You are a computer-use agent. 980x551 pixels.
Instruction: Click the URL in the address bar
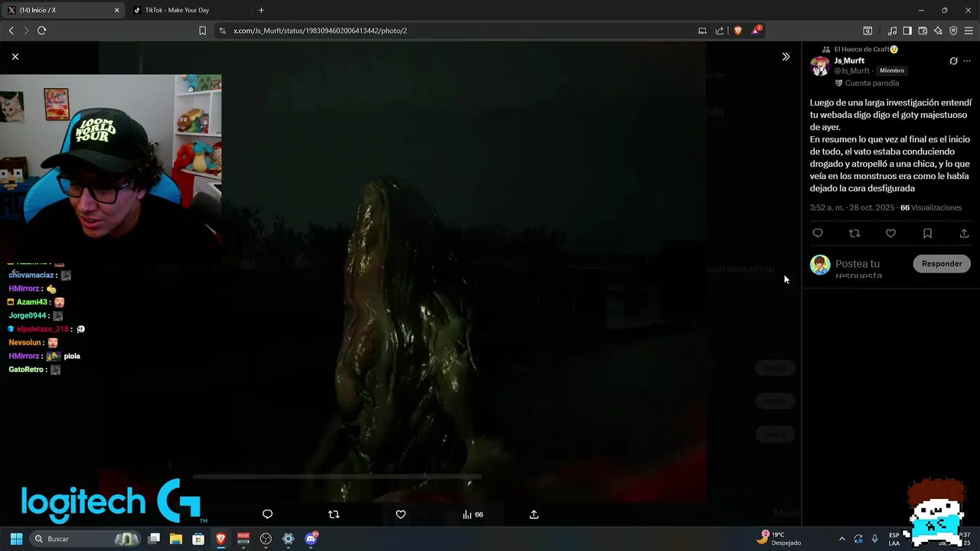click(x=320, y=31)
